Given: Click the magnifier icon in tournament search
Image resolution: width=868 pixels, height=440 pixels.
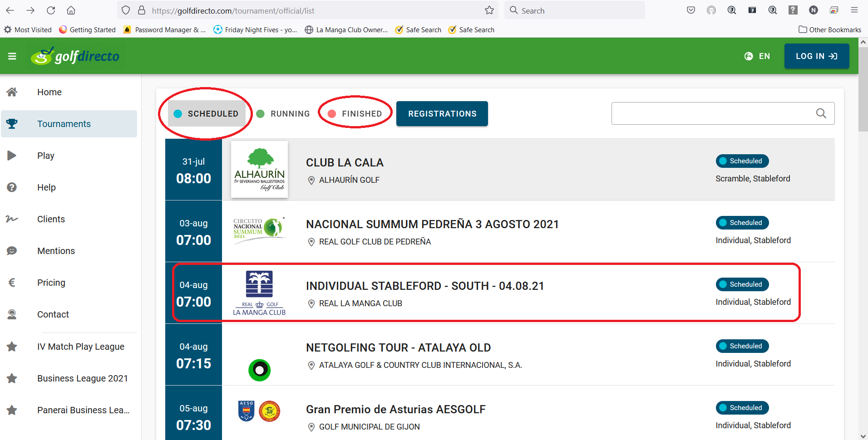Looking at the screenshot, I should (x=821, y=113).
